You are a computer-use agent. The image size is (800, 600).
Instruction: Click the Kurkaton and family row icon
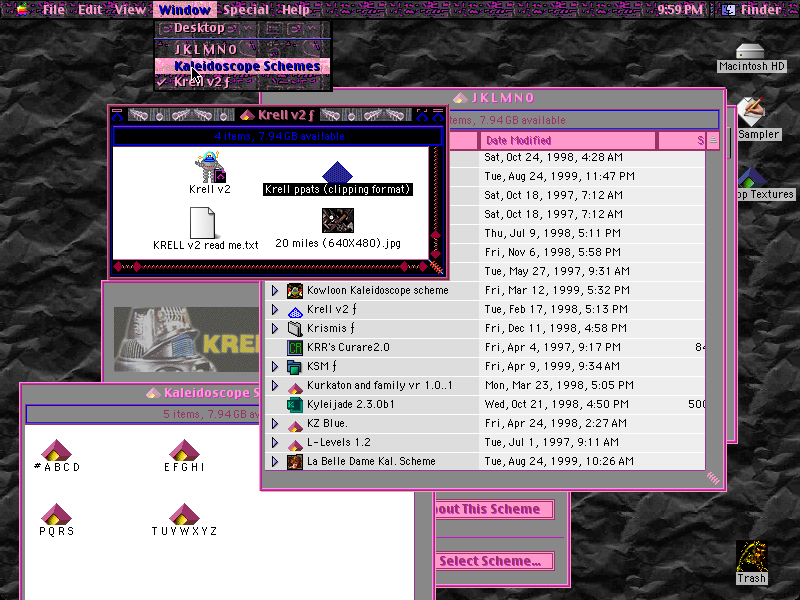[x=295, y=386]
